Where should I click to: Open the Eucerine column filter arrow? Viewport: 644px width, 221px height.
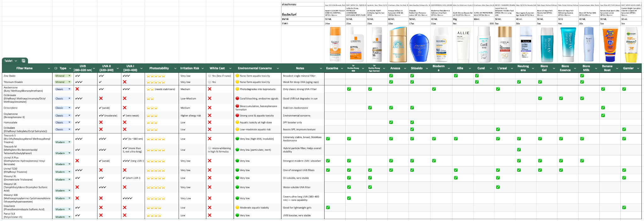point(342,68)
